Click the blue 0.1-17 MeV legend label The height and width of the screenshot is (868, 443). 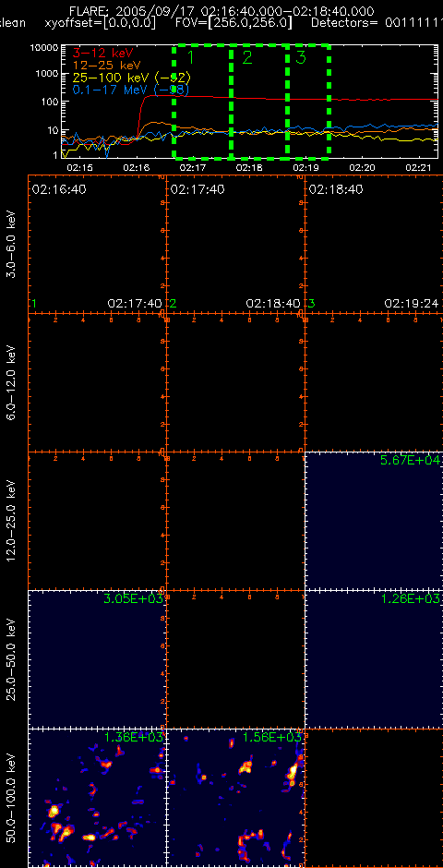click(x=132, y=90)
